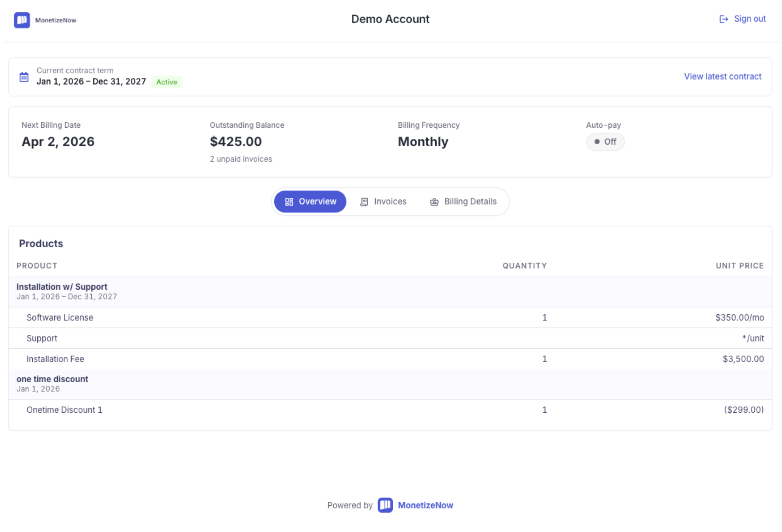Click the Monthly billing frequency value
The height and width of the screenshot is (532, 782).
[x=423, y=141]
